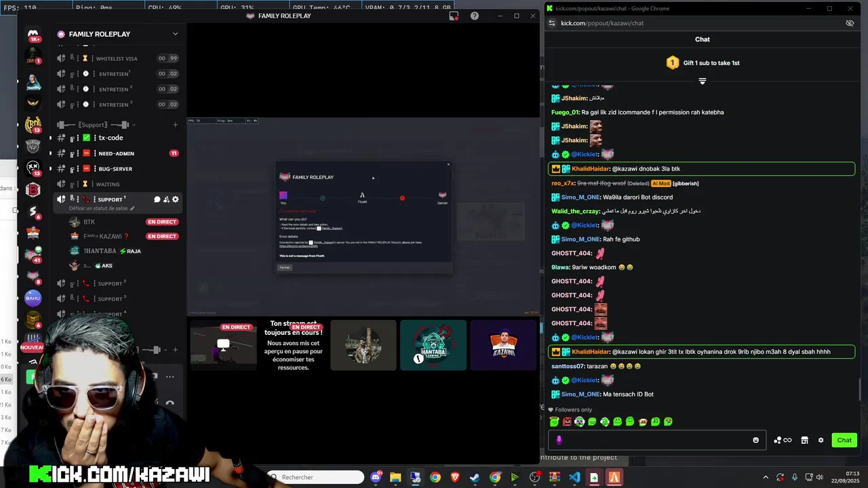868x488 pixels.
Task: Click the Kick chat address bar URL
Action: (x=602, y=23)
